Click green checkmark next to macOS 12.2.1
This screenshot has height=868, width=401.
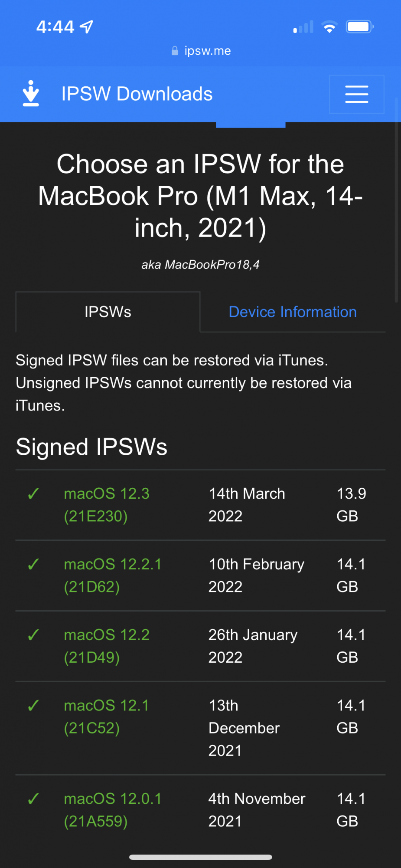(x=33, y=564)
